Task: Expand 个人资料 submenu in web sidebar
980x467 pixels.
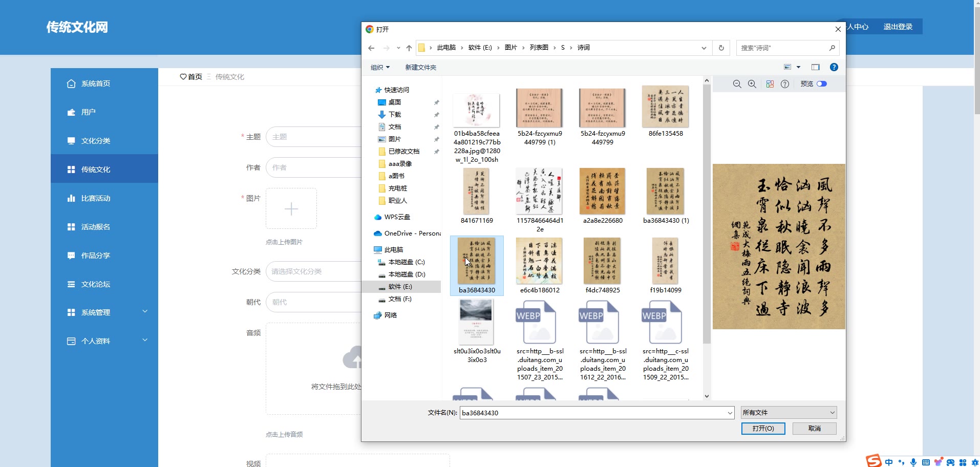Action: pos(104,341)
